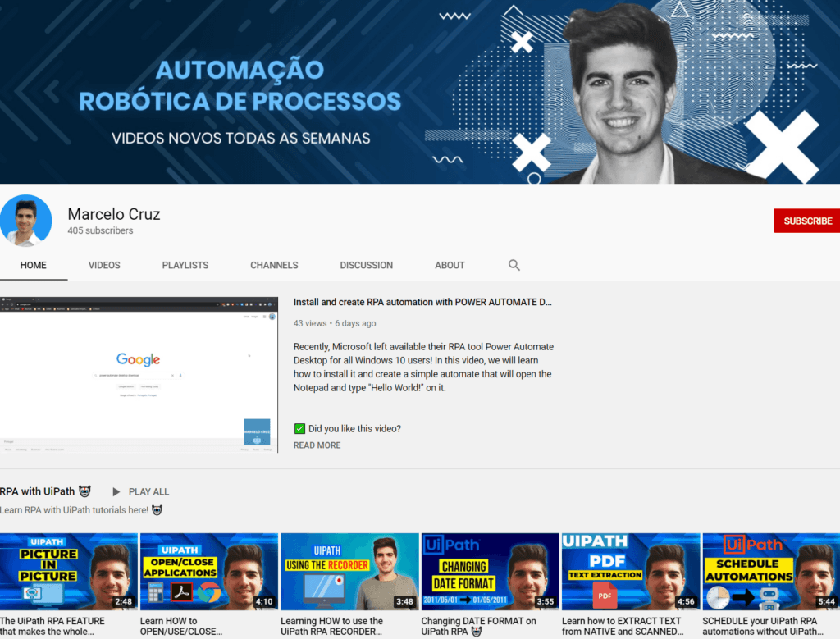Viewport: 840px width, 639px height.
Task: Open title Learn HOW to OPEN/USE/CLOSE
Action: click(181, 626)
